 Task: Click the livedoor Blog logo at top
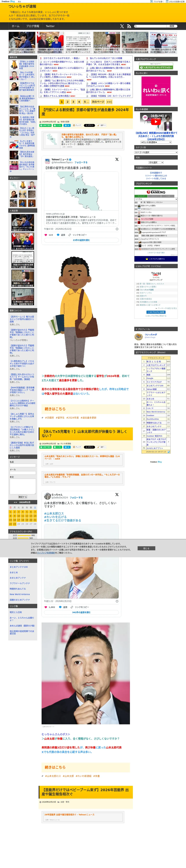pyautogui.click(x=8, y=1)
